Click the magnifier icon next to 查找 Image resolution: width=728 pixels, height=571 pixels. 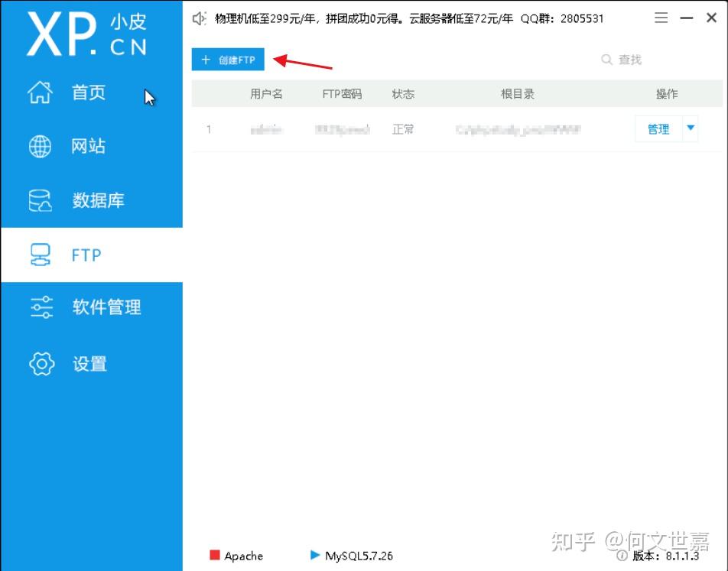[606, 59]
